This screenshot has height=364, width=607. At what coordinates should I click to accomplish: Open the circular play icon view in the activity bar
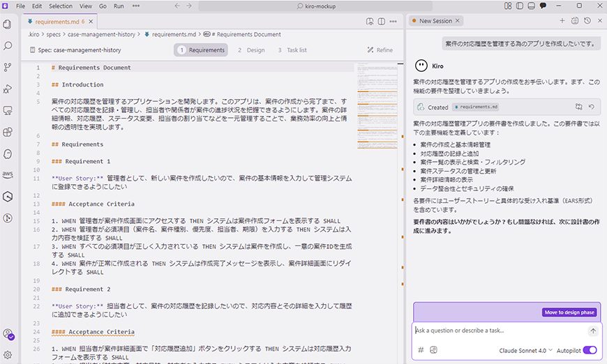pyautogui.click(x=8, y=218)
